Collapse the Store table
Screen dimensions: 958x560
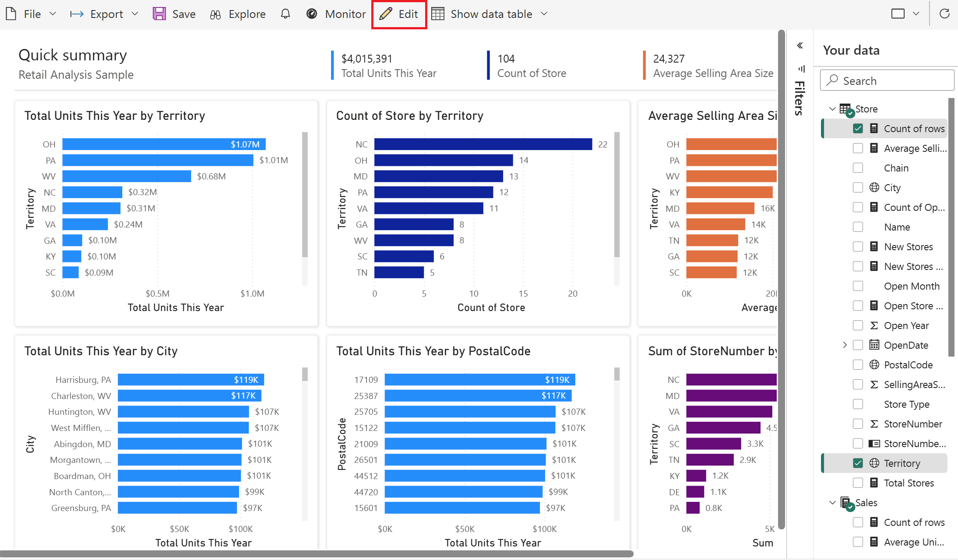(832, 109)
